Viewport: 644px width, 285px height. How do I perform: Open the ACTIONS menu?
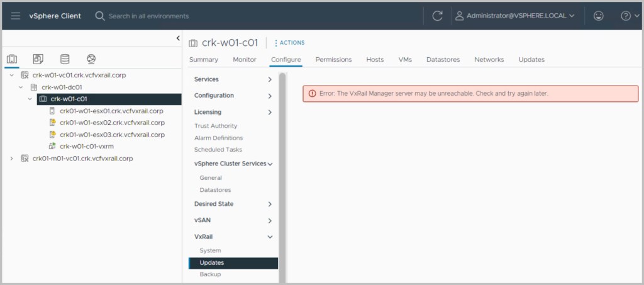coord(289,43)
